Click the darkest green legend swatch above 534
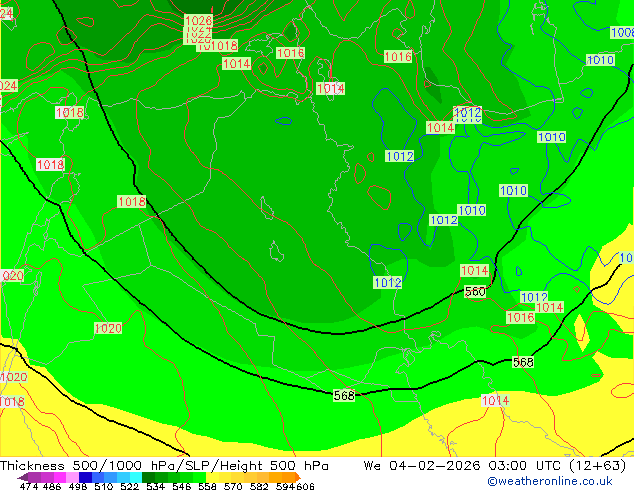 [x=148, y=477]
